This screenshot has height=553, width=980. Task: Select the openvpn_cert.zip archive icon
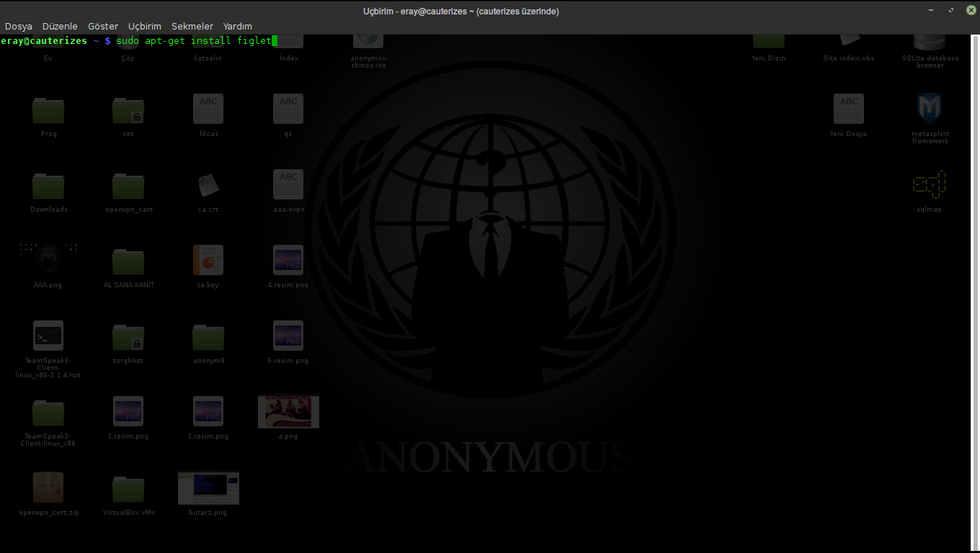pos(48,487)
